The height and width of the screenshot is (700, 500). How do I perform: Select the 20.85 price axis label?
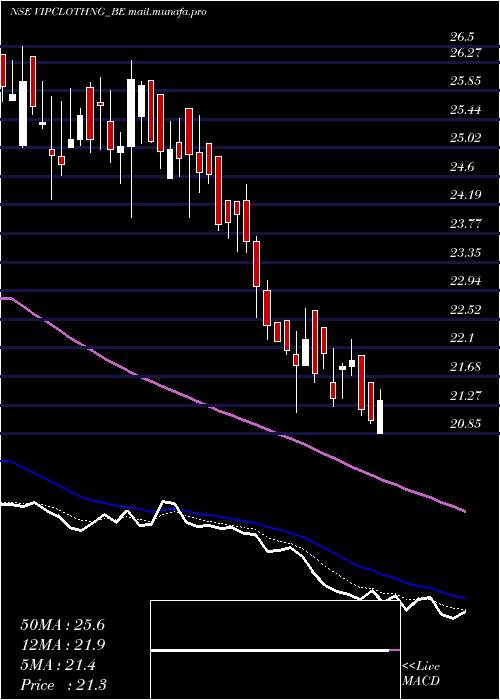pos(466,424)
